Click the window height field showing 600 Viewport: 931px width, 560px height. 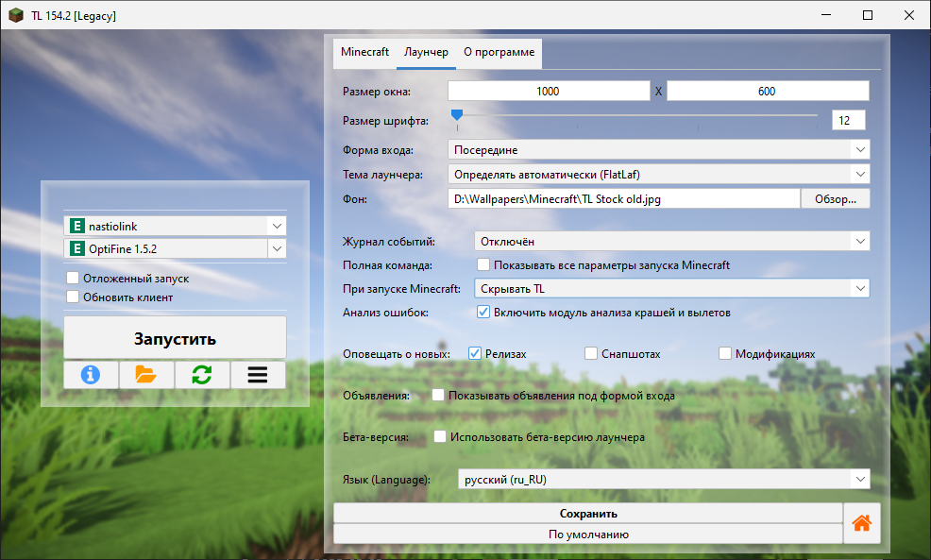pos(768,91)
